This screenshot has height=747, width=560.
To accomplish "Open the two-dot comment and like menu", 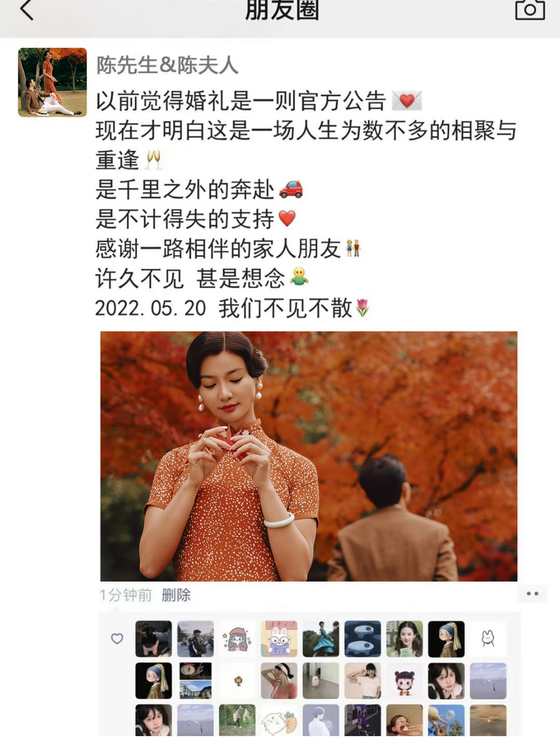I will [x=533, y=594].
